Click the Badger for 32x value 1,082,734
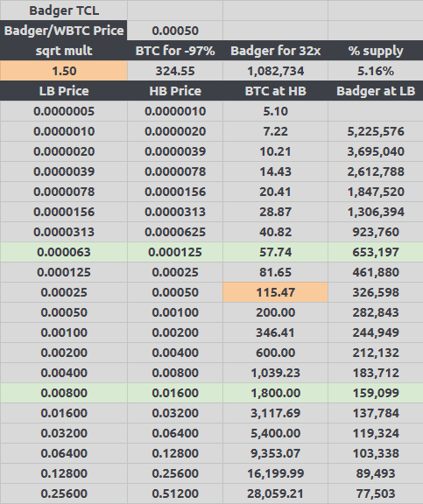The image size is (423, 504). click(275, 71)
